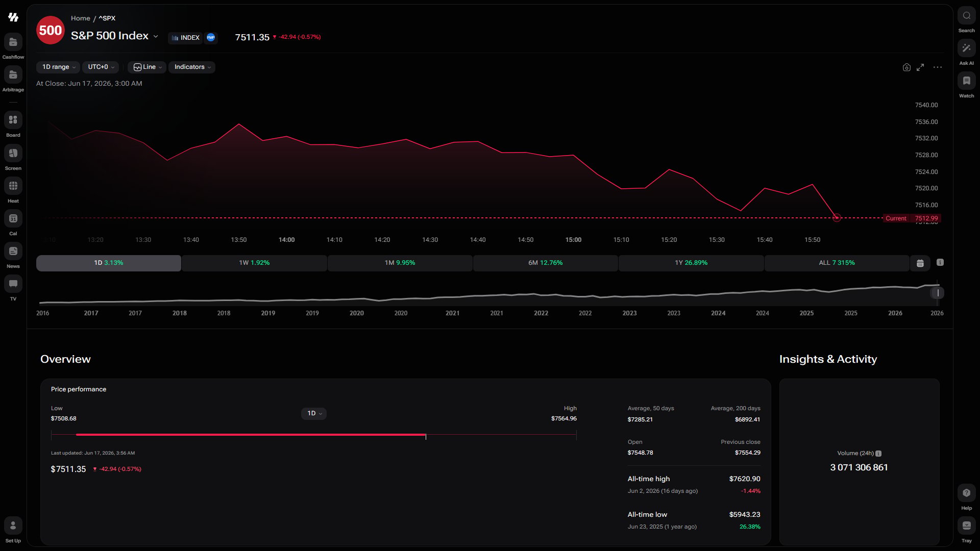Open the UTC+0 timezone dropdown

(x=101, y=67)
